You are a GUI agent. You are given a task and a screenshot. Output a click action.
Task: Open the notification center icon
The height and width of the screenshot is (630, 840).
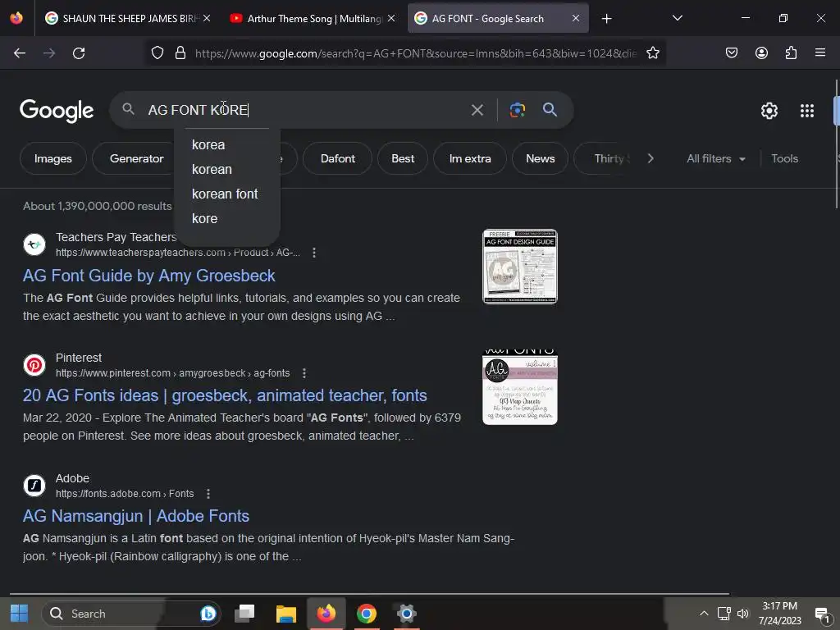click(x=822, y=614)
